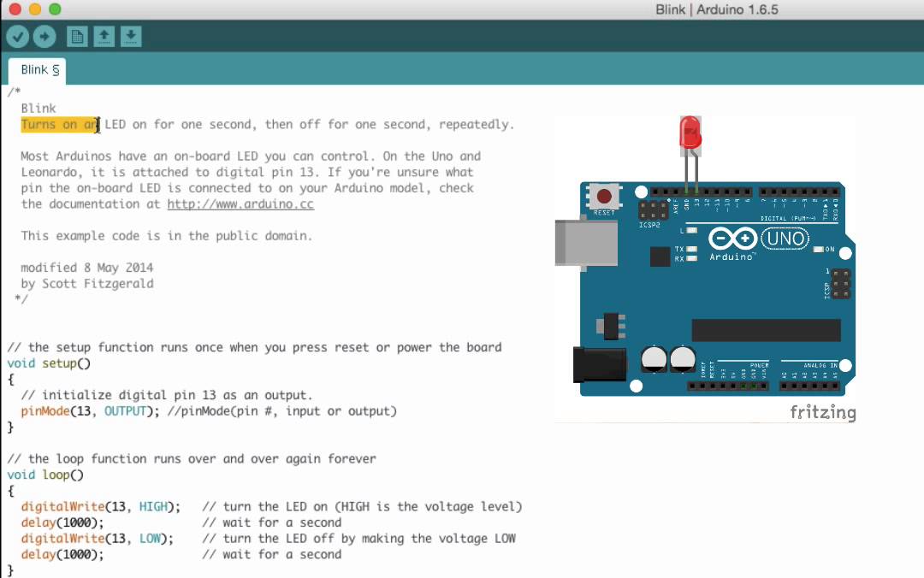Viewport: 924px width, 578px height.
Task: Click the 'pinMode(13, OUTPUT);' statement
Action: coord(90,411)
